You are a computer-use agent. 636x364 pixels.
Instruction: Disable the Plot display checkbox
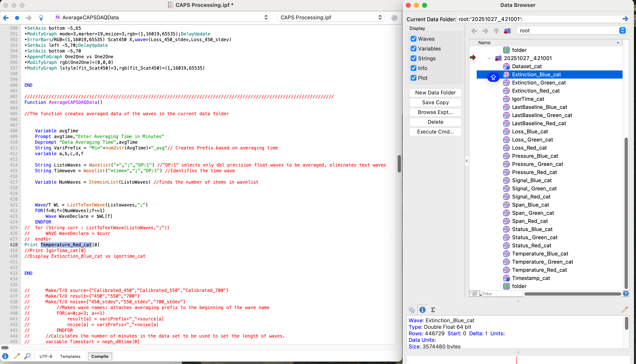[x=413, y=78]
